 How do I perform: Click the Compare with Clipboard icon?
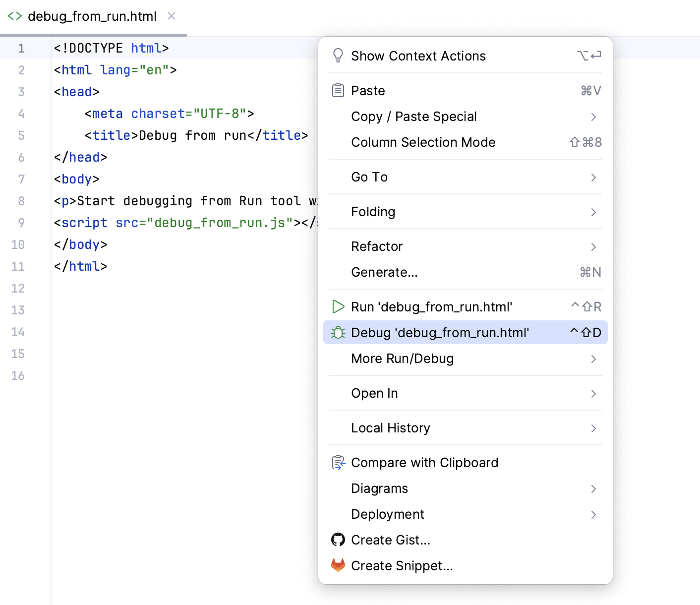pos(338,463)
